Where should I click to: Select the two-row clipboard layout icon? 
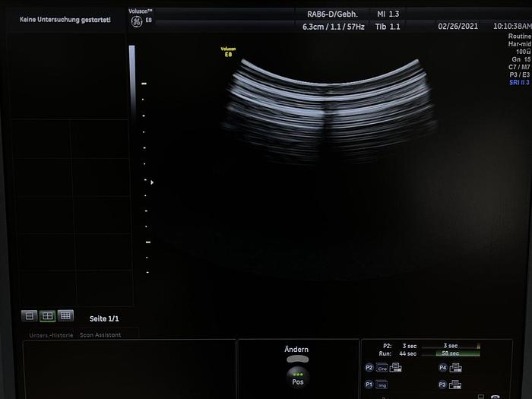[x=29, y=316]
